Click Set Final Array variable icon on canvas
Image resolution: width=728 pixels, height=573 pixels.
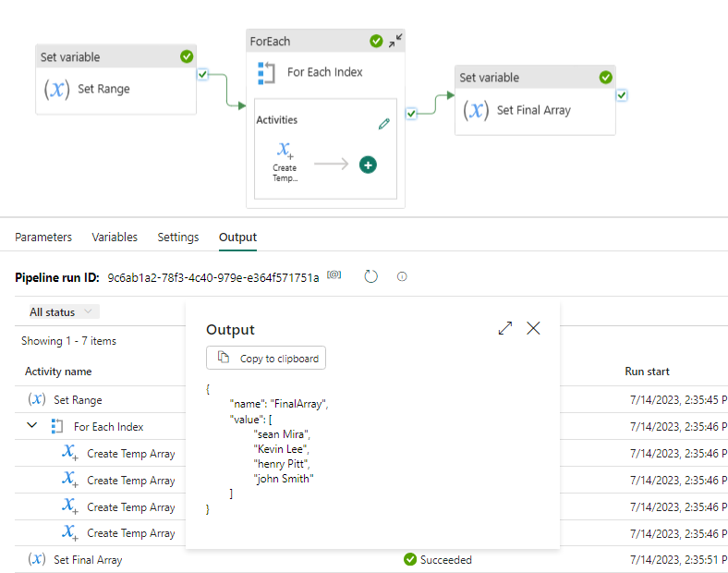(476, 111)
